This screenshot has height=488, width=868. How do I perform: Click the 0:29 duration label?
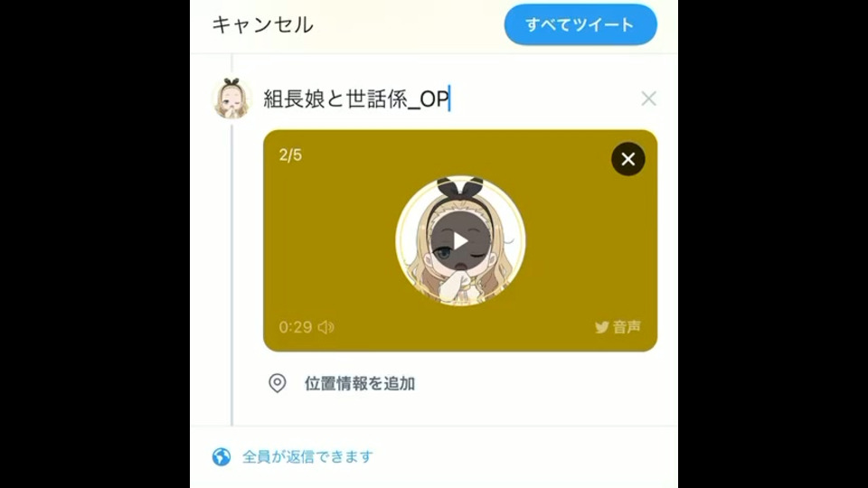point(296,327)
